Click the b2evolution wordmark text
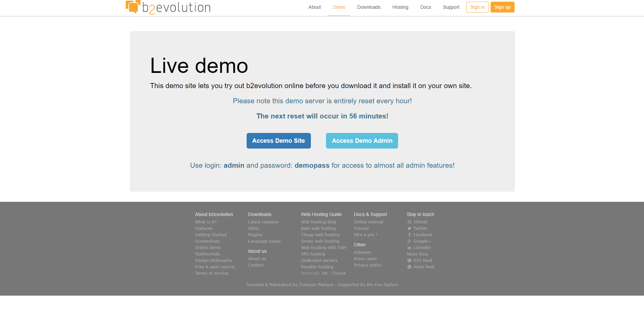This screenshot has width=644, height=325. (x=176, y=8)
